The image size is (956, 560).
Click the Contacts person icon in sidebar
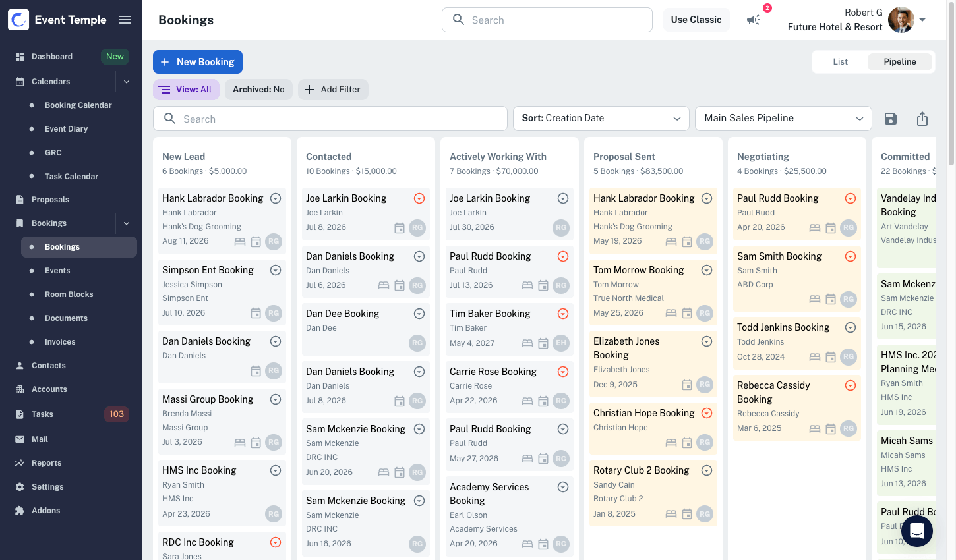[x=20, y=366]
